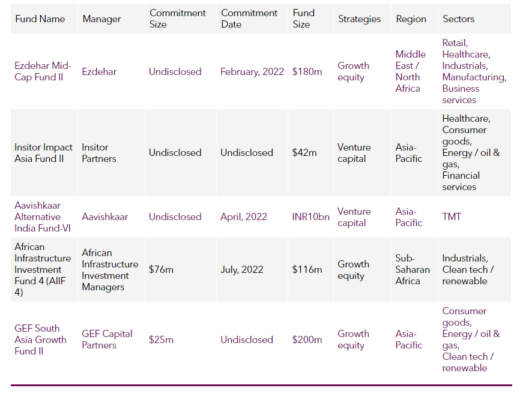Click the GEF Capital Partners link
The width and height of the screenshot is (532, 394).
tap(107, 339)
